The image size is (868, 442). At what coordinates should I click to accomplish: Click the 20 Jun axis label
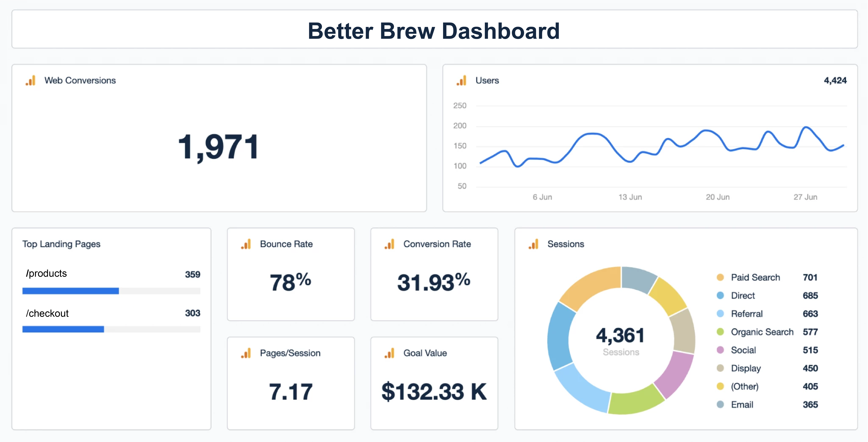pos(718,197)
